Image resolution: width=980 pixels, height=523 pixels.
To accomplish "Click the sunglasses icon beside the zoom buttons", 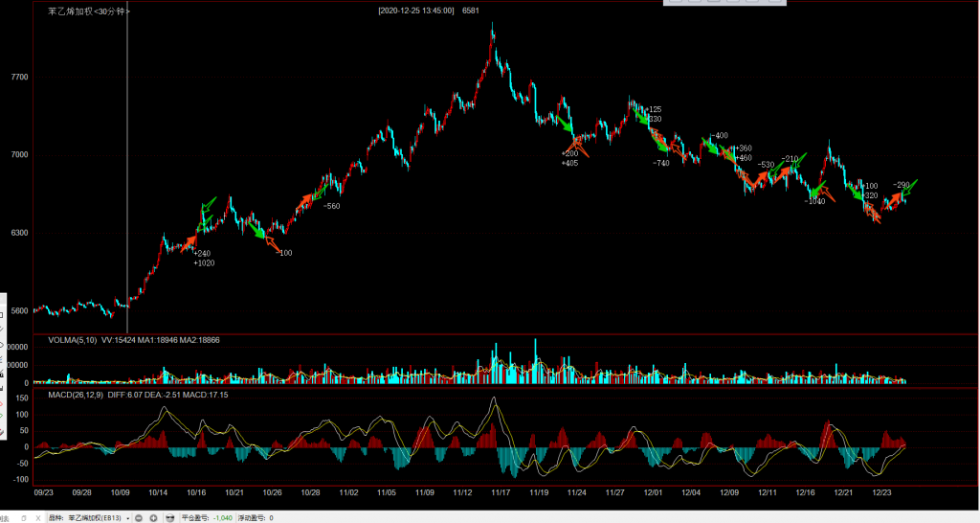I will click(x=170, y=517).
